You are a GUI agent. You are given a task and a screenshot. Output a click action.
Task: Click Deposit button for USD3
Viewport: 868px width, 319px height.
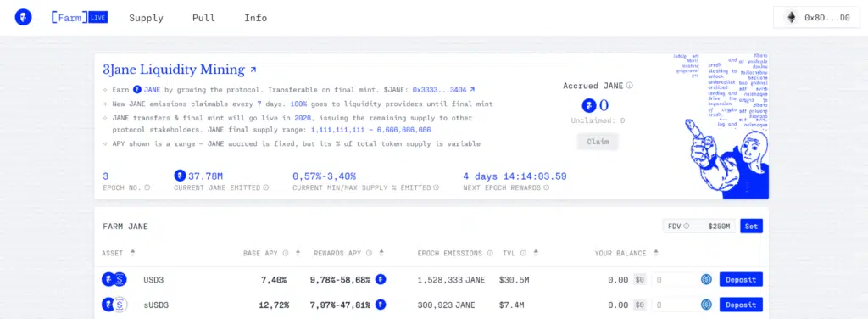click(x=741, y=280)
